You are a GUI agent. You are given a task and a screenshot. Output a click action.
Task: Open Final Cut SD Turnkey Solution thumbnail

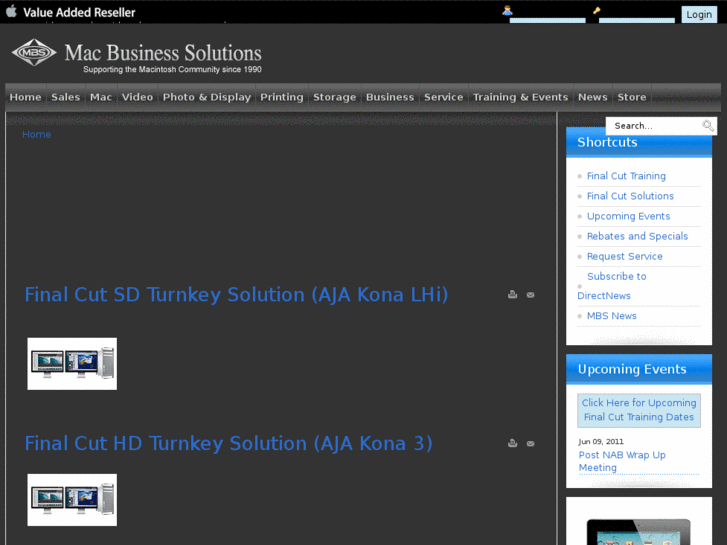click(72, 364)
